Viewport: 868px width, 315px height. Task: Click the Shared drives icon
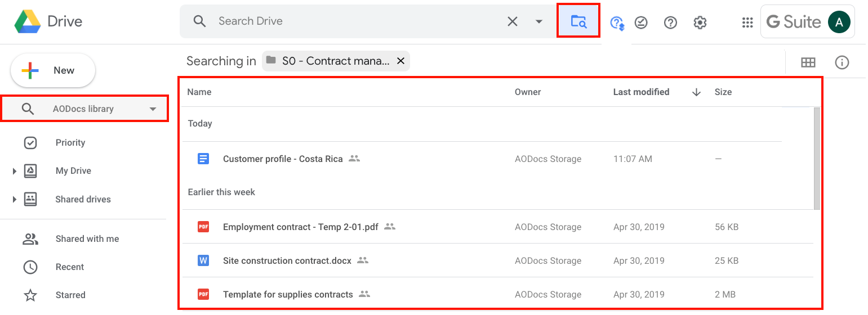(x=30, y=199)
